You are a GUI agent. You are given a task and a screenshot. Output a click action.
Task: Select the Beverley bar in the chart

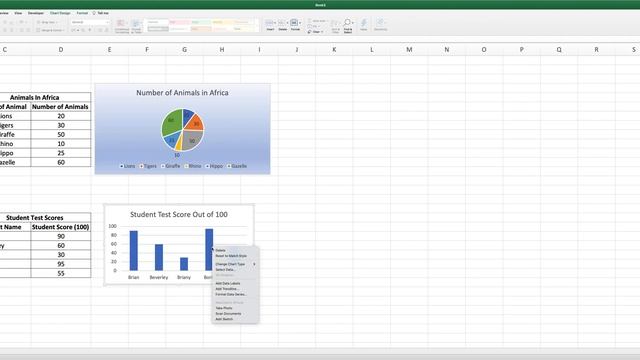coord(159,257)
